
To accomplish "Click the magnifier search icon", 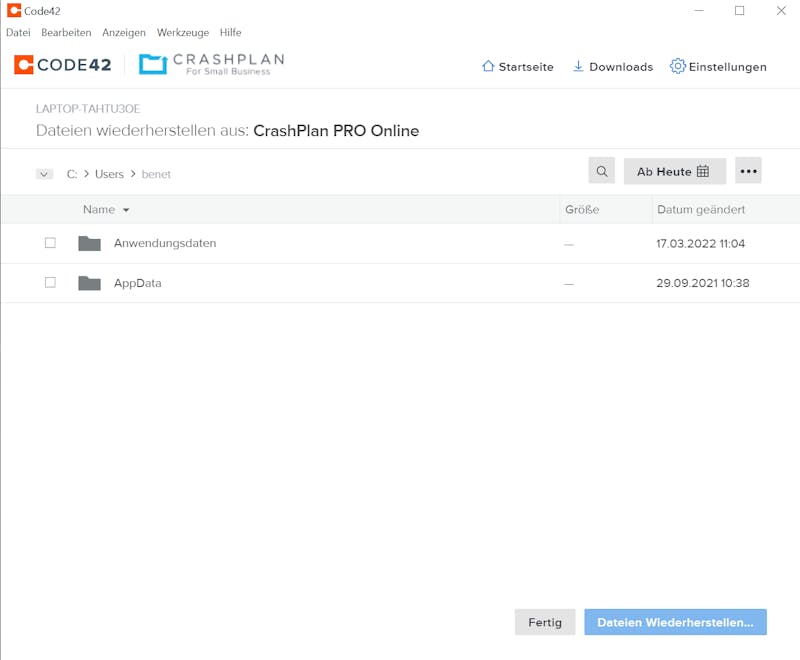I will (x=602, y=171).
